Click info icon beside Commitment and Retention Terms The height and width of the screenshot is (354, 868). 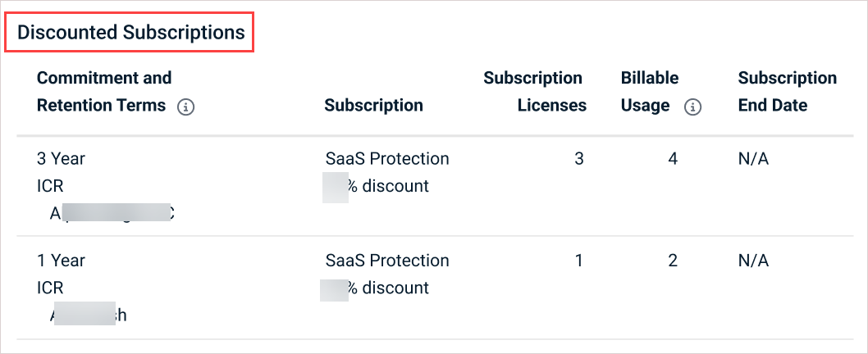[x=186, y=107]
